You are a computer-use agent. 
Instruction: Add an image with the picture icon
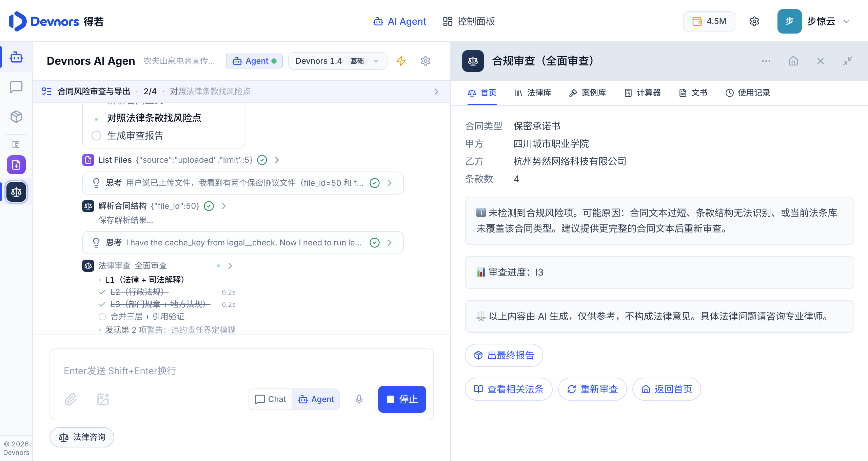point(103,399)
